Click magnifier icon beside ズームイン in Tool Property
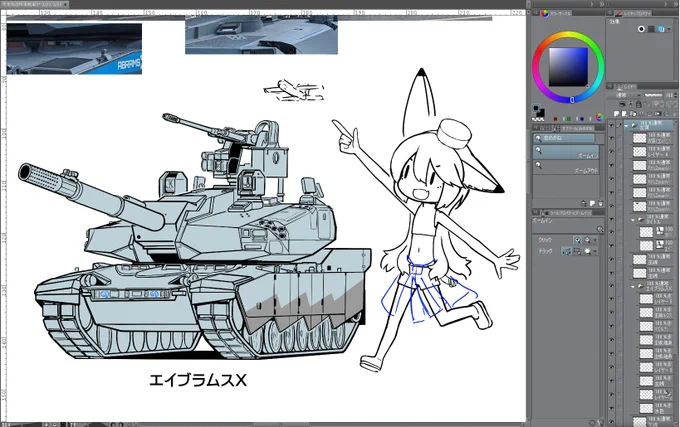Screen dimensions: 680x427 600,229
